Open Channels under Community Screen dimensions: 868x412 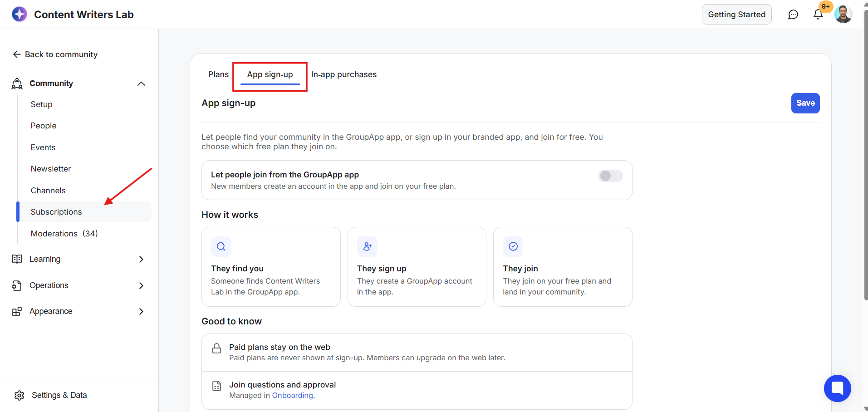tap(48, 191)
